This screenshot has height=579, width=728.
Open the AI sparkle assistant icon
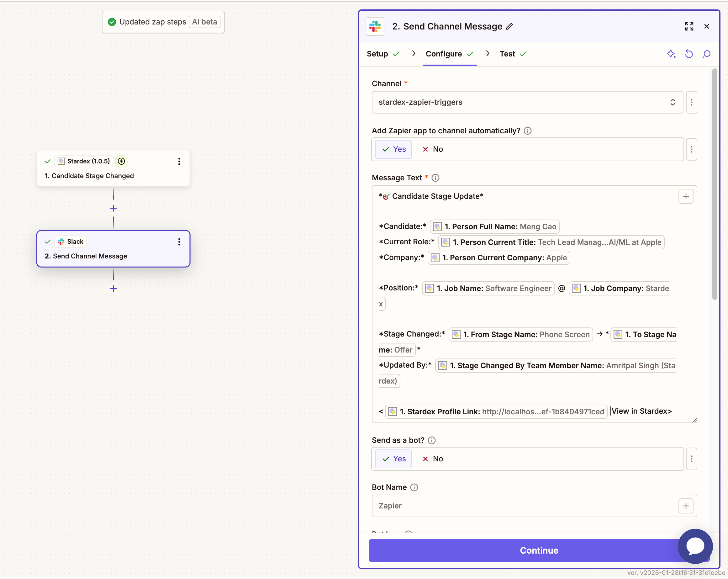[x=671, y=54]
